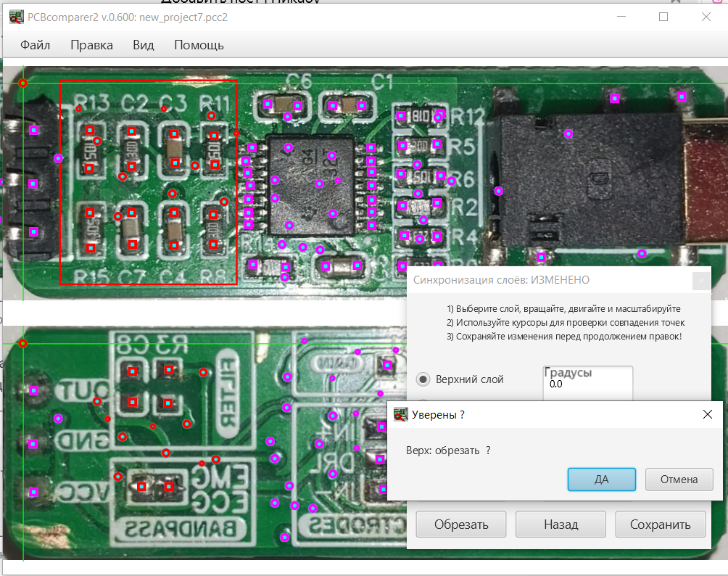Open the Вид menu
Screen dimensions: 728x576
pyautogui.click(x=144, y=45)
